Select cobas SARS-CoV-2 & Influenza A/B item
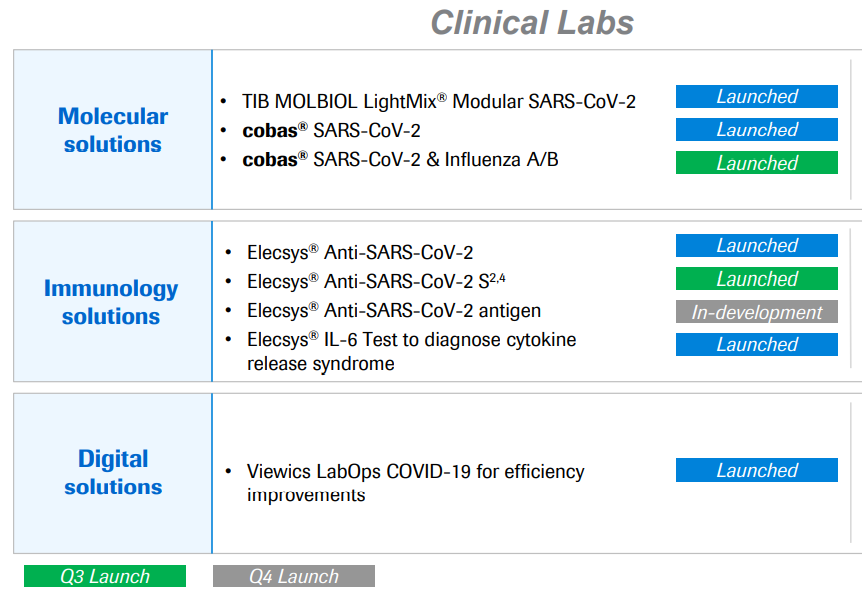Viewport: 862px width, 595px height. 400,159
